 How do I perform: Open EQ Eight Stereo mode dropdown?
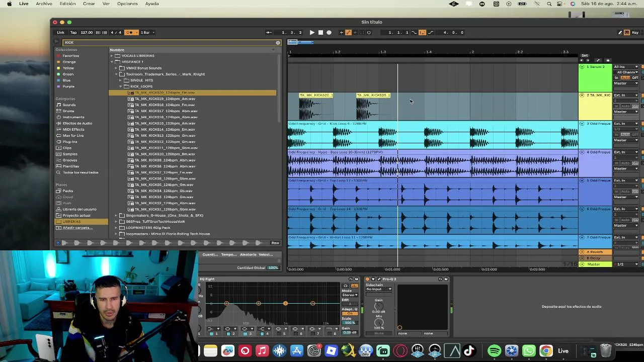pos(350,295)
